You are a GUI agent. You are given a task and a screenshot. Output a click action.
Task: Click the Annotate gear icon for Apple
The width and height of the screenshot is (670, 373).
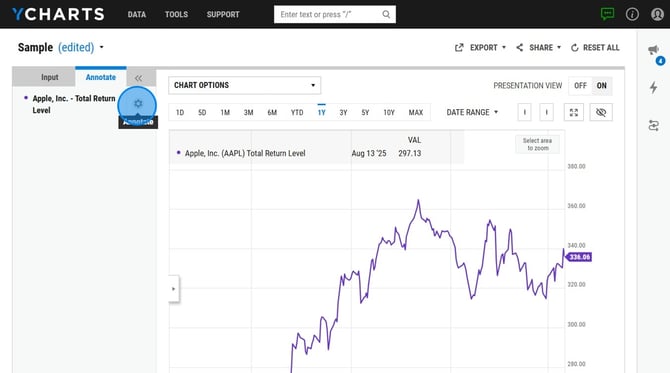pos(138,103)
